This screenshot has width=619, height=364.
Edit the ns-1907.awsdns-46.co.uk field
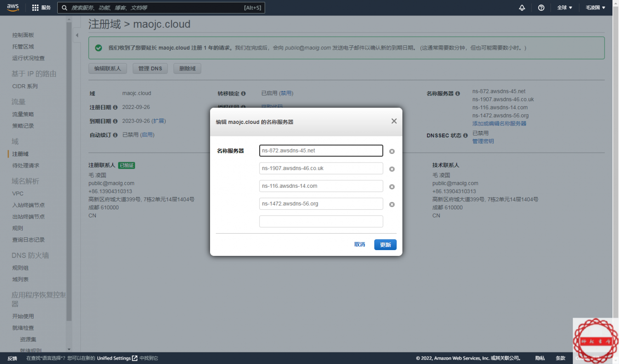[321, 168]
